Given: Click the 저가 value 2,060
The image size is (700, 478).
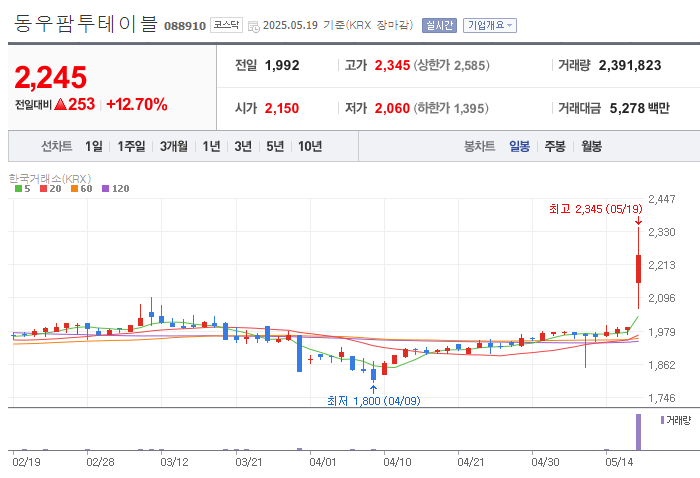Looking at the screenshot, I should pyautogui.click(x=392, y=108).
